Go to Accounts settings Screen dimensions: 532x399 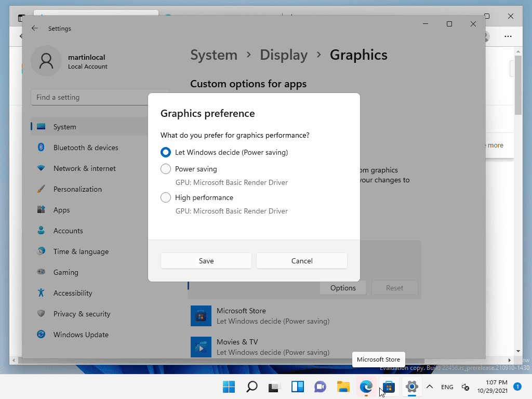click(x=68, y=231)
